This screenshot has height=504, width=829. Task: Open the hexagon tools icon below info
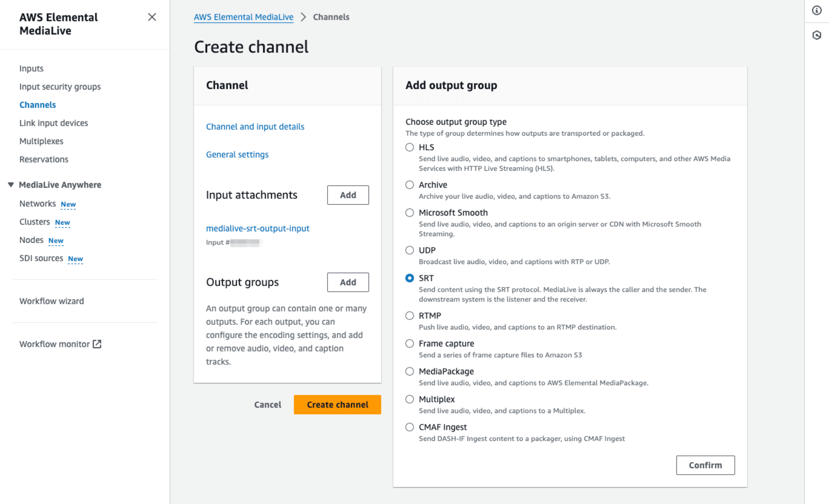(x=817, y=35)
